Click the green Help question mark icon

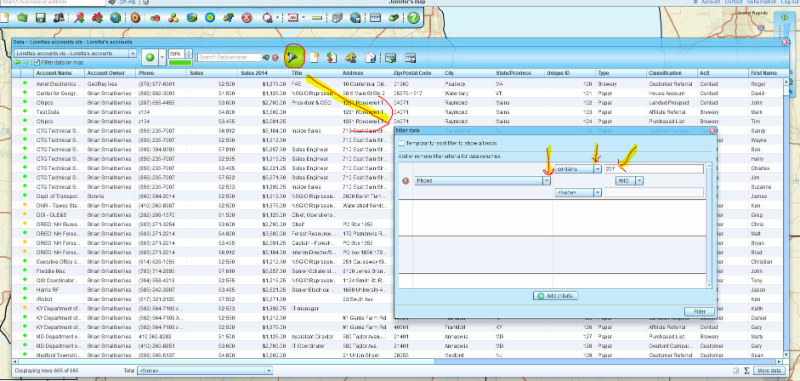pos(413,18)
